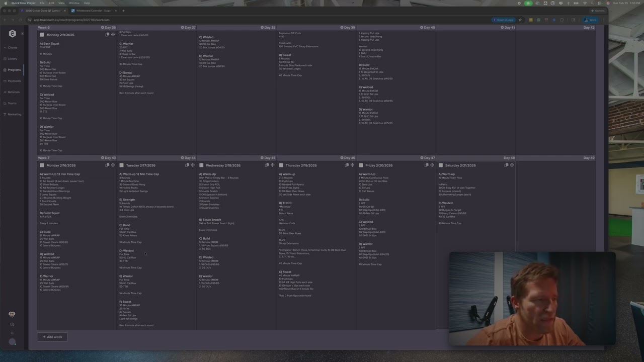The height and width of the screenshot is (362, 644).
Task: Switch to 2026 Group Class Q1 tab
Action: coord(43,11)
